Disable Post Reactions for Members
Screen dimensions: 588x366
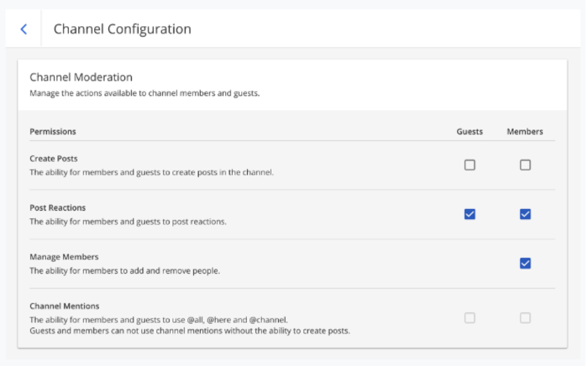point(525,214)
